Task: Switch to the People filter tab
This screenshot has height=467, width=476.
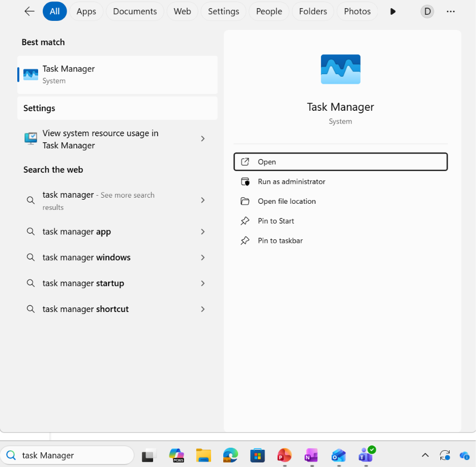Action: pyautogui.click(x=269, y=12)
